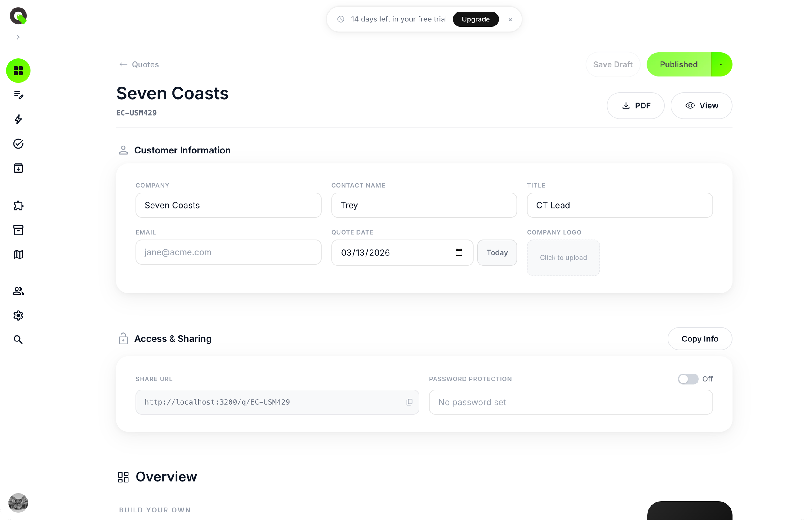Enable the password protection toggle
812x520 pixels.
[688, 379]
